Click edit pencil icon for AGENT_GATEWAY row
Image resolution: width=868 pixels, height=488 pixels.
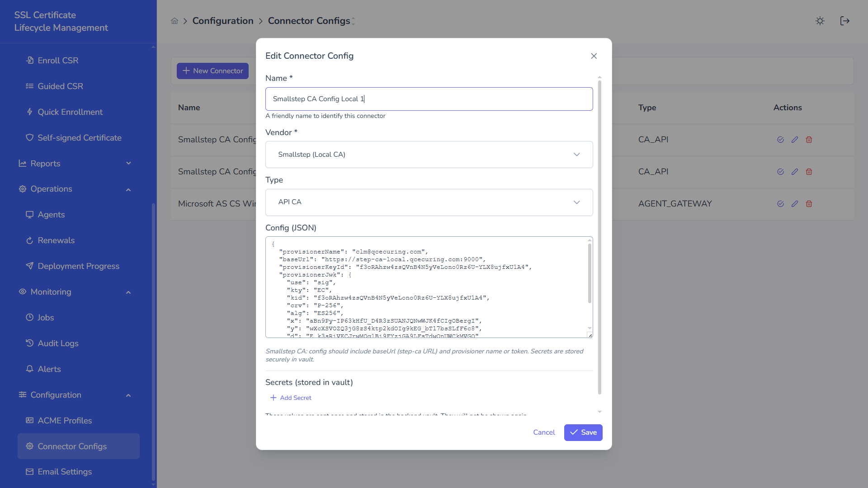coord(794,204)
